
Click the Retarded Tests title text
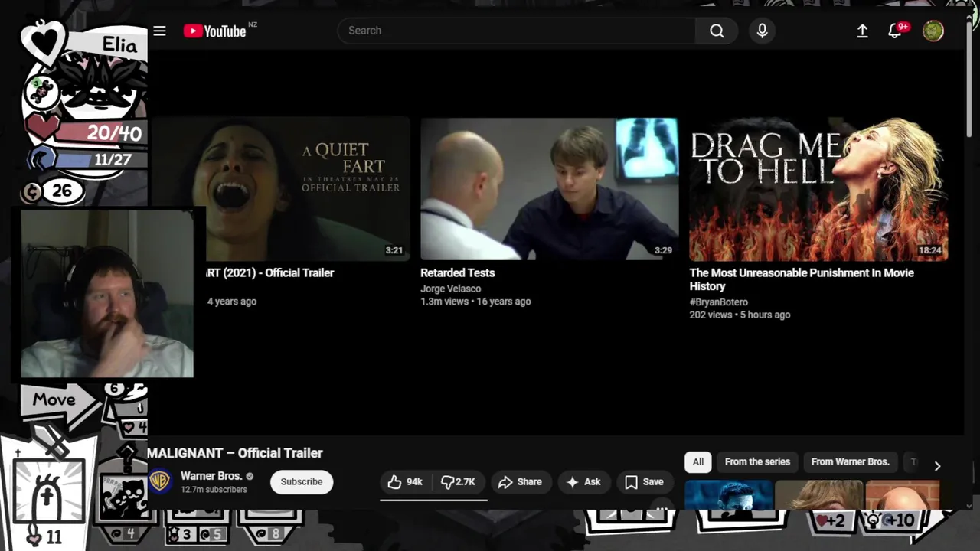[x=457, y=272]
